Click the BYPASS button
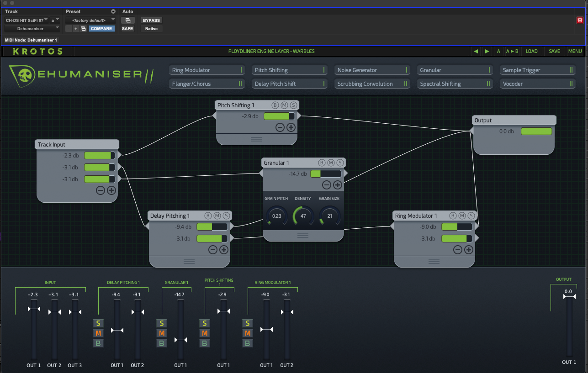 pyautogui.click(x=151, y=20)
